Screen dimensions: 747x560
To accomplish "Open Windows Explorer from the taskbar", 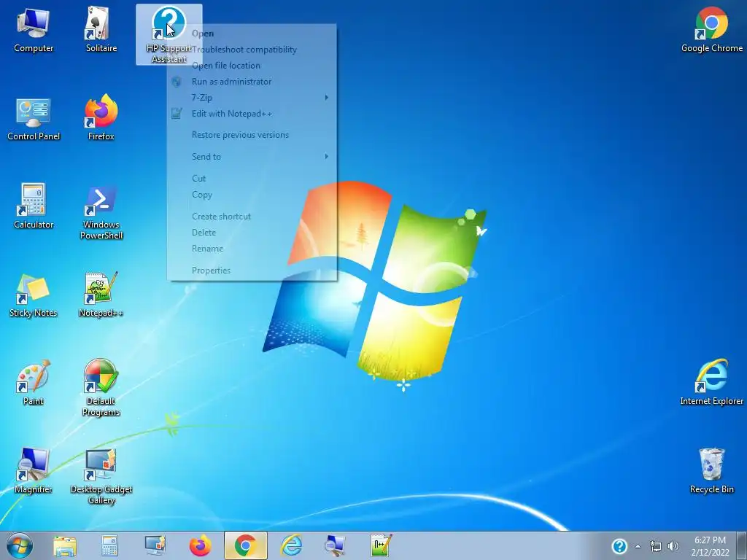I will coord(65,545).
